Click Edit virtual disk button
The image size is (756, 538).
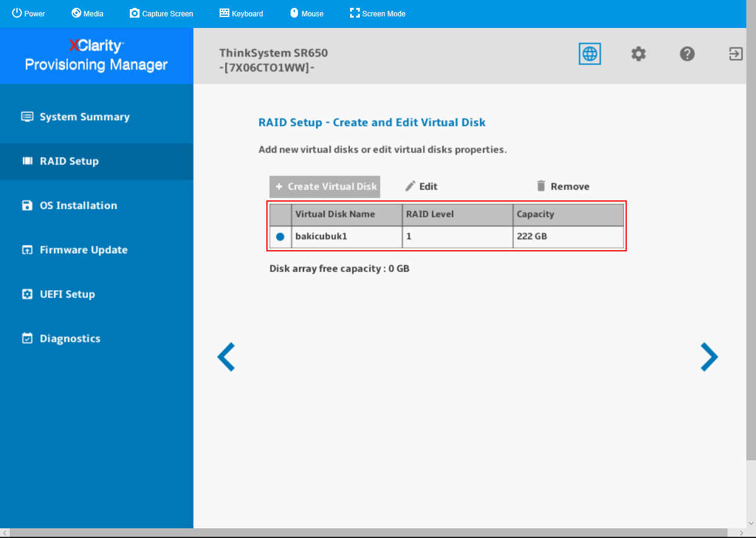421,186
